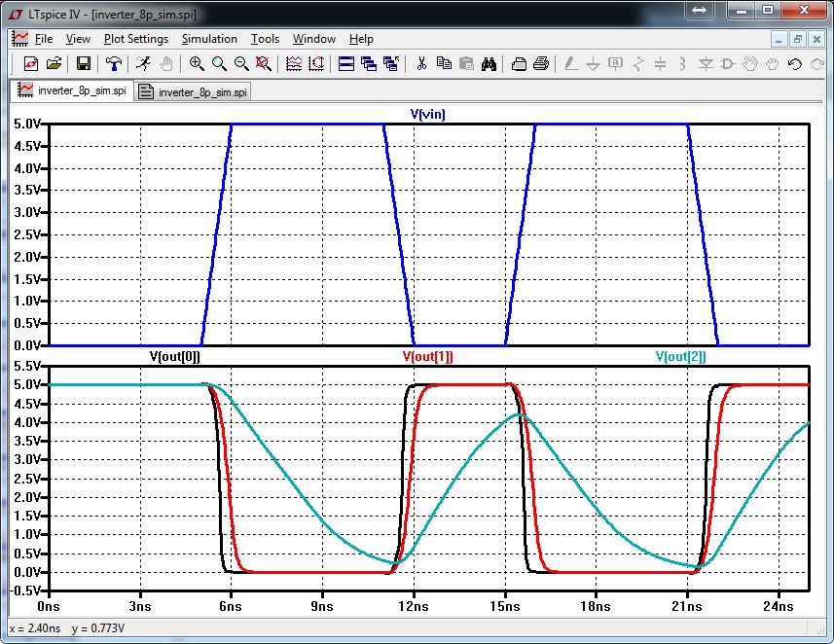Open the Plot Settings menu

(136, 39)
